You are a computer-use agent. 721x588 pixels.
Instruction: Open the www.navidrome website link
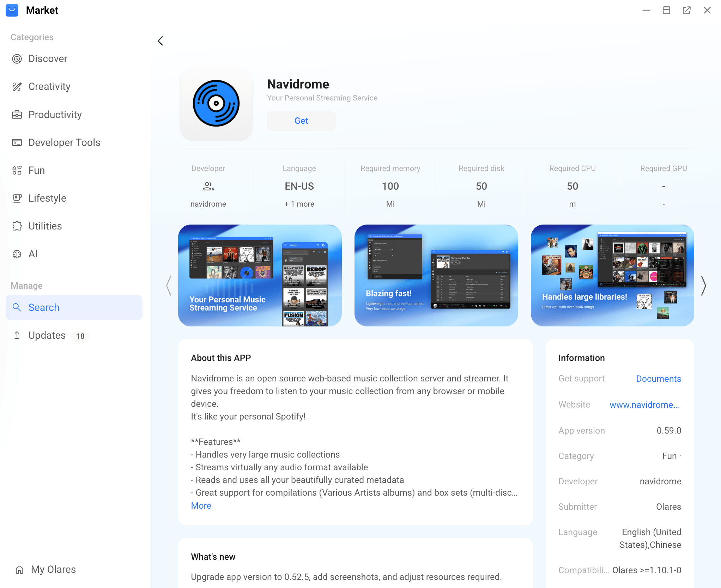(644, 405)
